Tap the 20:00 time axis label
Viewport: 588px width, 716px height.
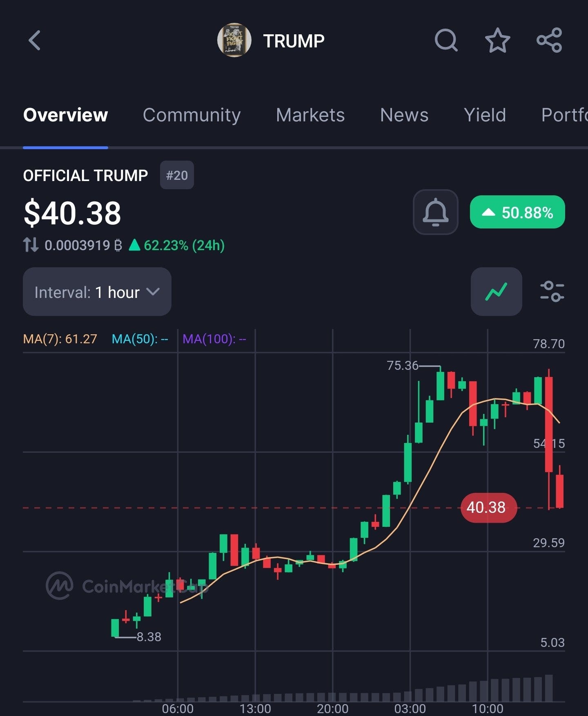click(333, 708)
